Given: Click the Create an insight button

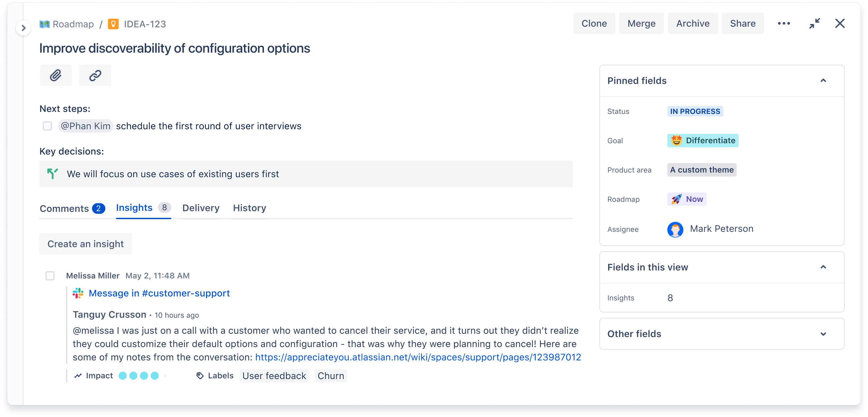Looking at the screenshot, I should click(x=85, y=244).
